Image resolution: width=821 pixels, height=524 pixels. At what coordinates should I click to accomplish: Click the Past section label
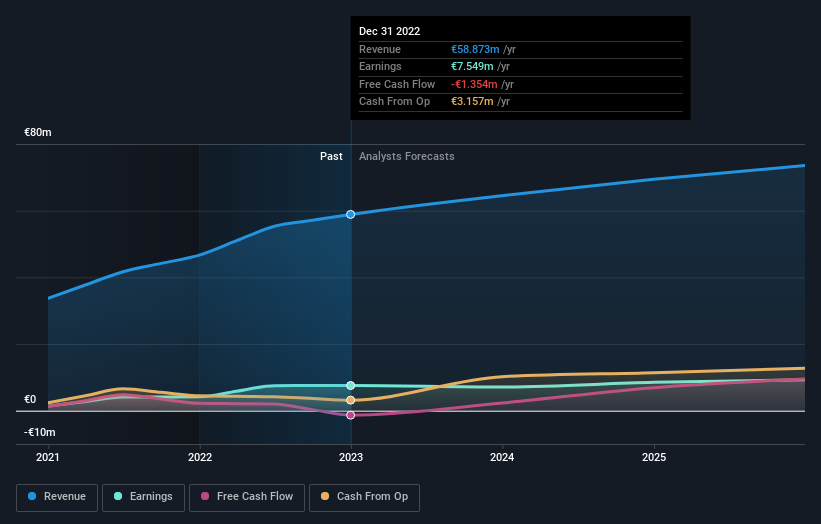[331, 157]
